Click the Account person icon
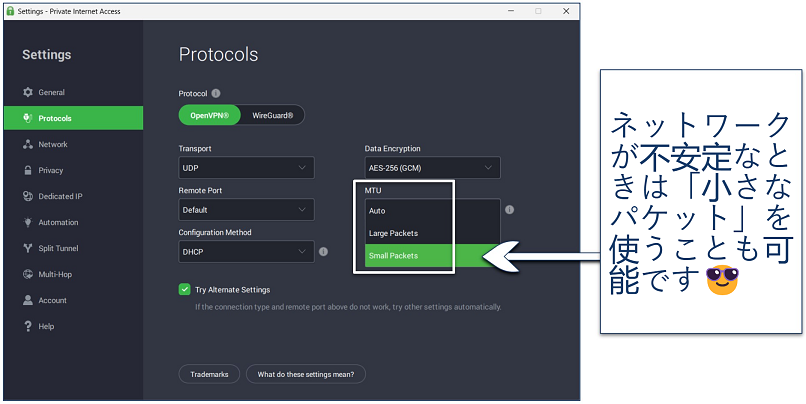The width and height of the screenshot is (806, 404). pyautogui.click(x=28, y=300)
